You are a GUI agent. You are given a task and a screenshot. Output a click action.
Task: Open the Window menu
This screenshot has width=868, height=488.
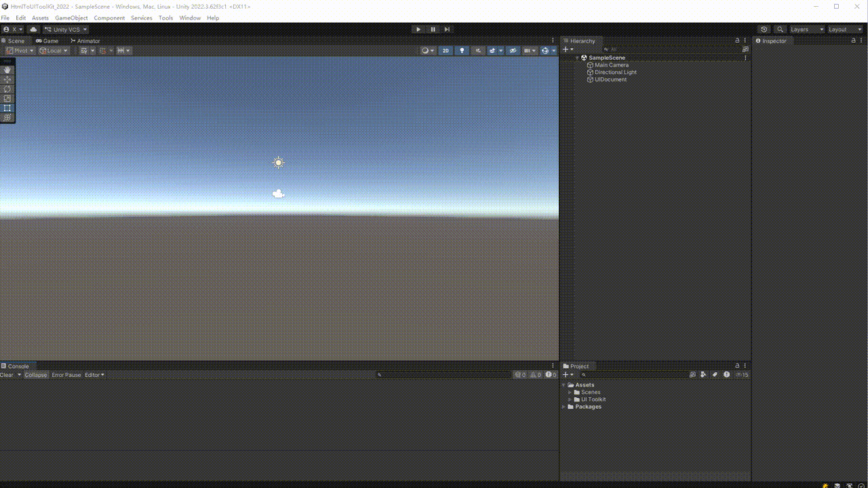(x=190, y=18)
